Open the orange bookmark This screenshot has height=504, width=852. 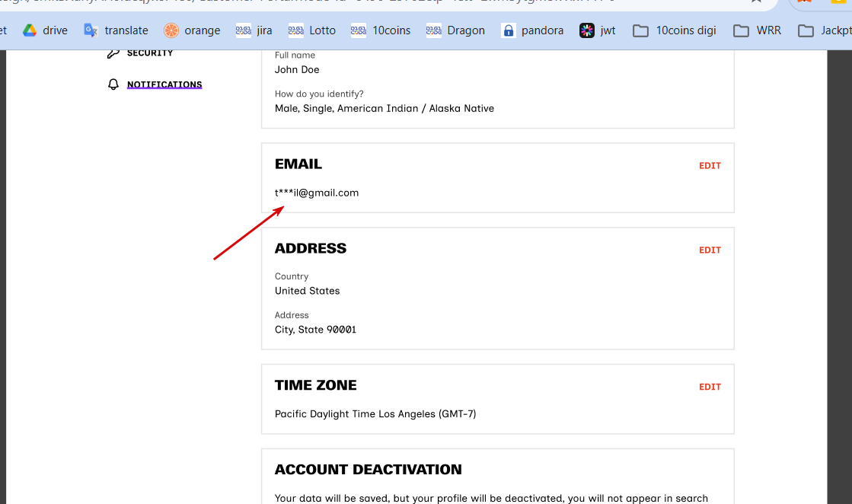coord(192,30)
